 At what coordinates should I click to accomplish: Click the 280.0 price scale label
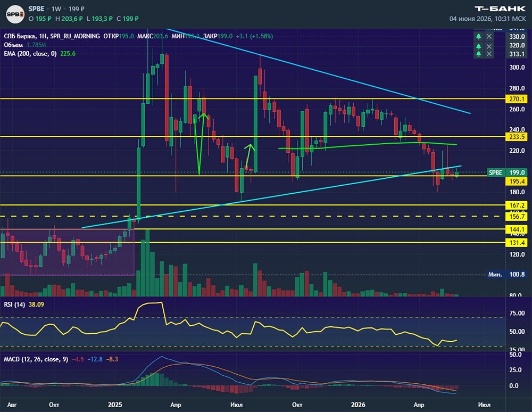point(517,88)
